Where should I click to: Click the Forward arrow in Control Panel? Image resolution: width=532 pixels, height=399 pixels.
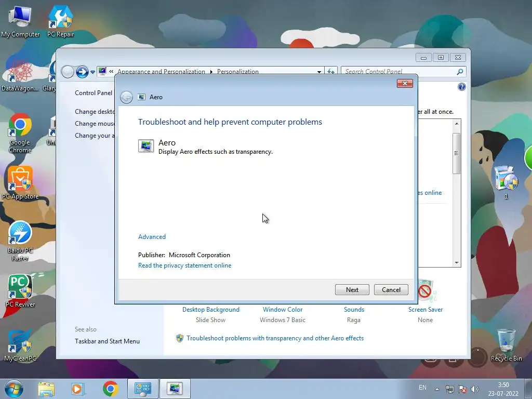coord(82,72)
